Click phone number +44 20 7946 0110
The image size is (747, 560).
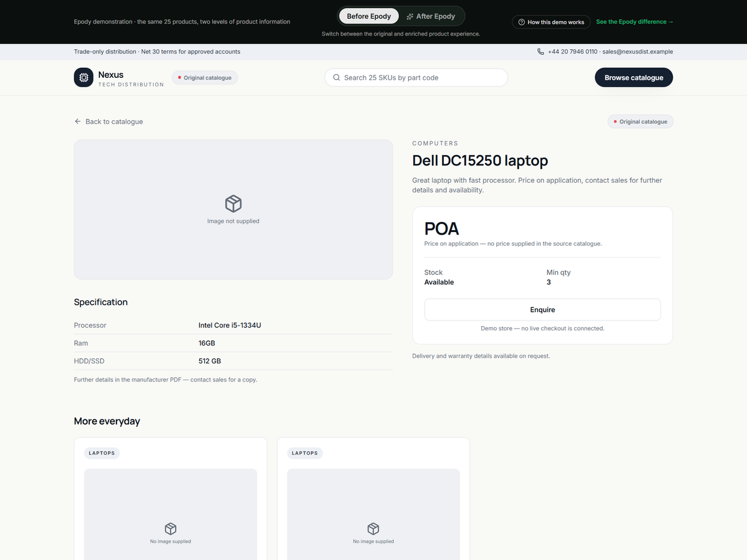(x=573, y=52)
